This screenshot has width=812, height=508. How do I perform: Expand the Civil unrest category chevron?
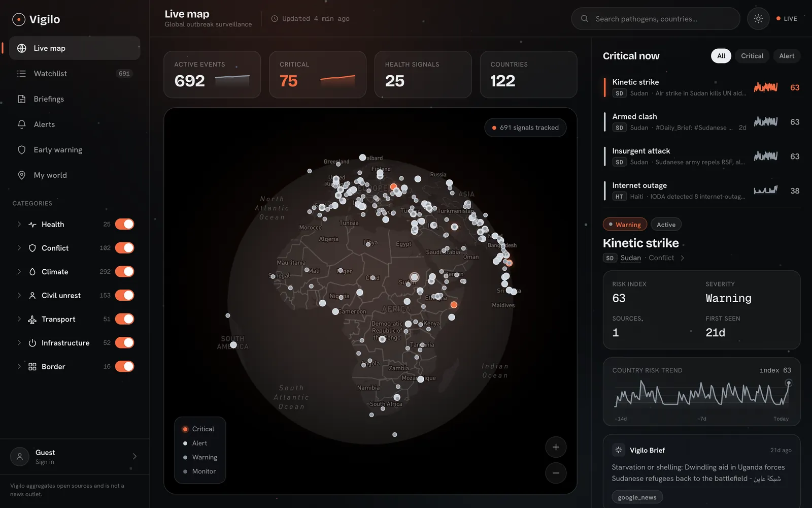[19, 296]
